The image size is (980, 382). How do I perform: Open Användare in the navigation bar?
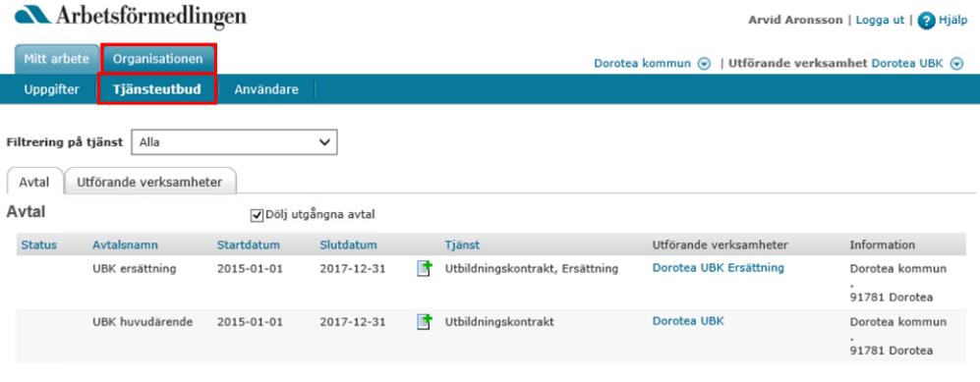[266, 89]
